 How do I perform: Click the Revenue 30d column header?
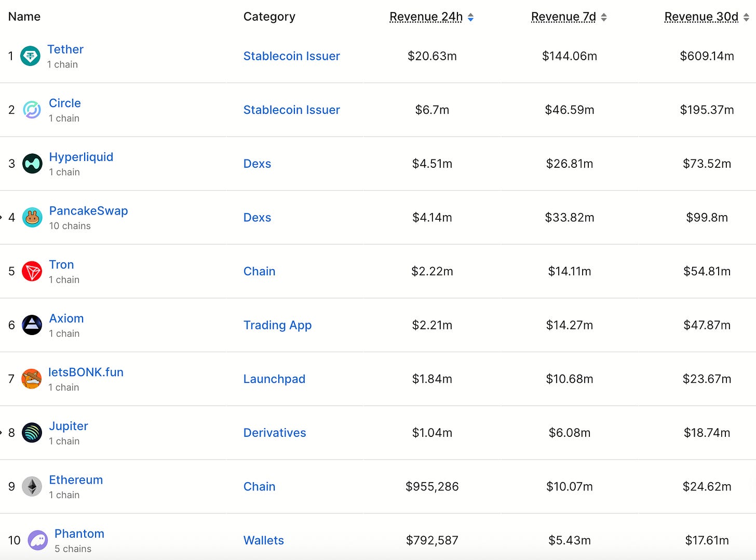701,17
